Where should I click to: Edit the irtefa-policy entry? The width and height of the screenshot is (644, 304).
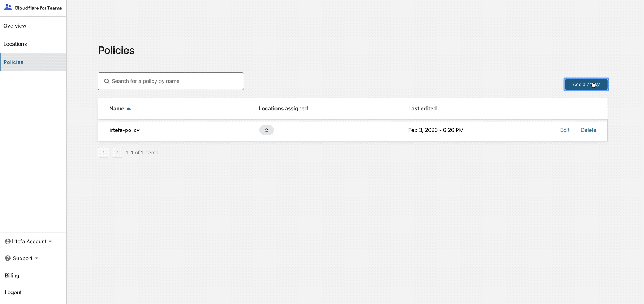pyautogui.click(x=564, y=130)
